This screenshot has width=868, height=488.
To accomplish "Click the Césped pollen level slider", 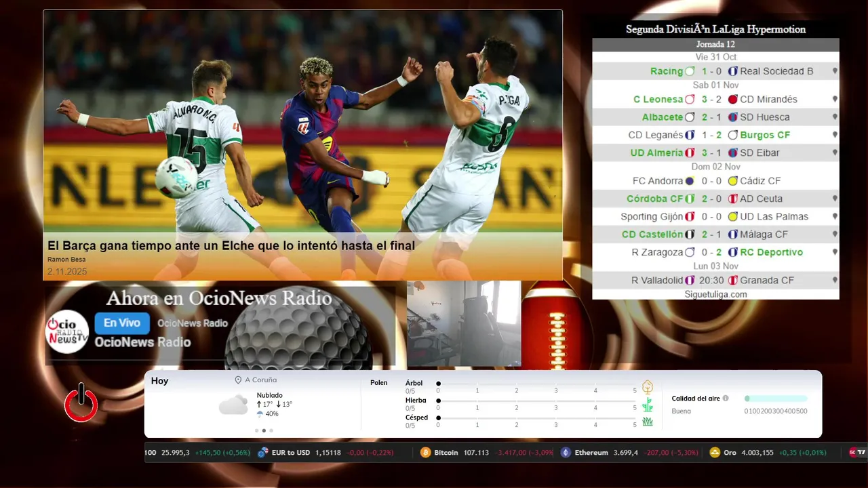I will click(536, 418).
